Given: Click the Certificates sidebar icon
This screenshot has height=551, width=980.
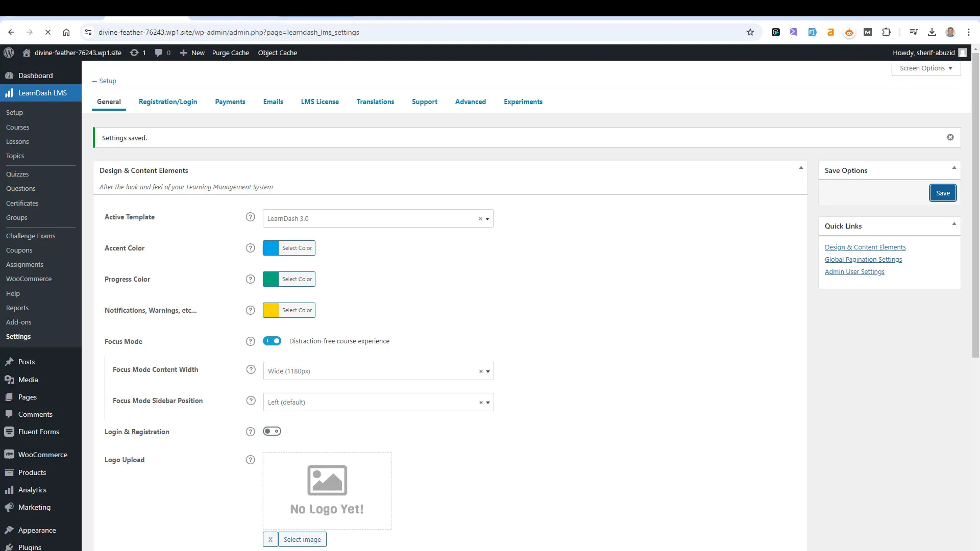Looking at the screenshot, I should click(22, 203).
